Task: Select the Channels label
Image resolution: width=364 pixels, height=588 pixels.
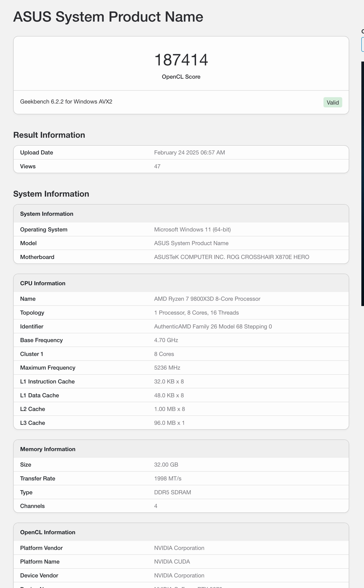Action: 32,506
